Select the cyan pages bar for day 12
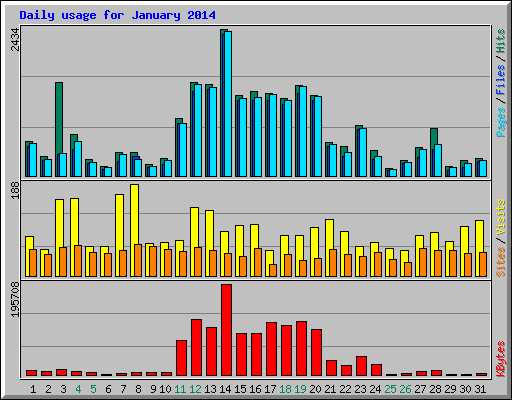The width and height of the screenshot is (512, 400). [198, 130]
